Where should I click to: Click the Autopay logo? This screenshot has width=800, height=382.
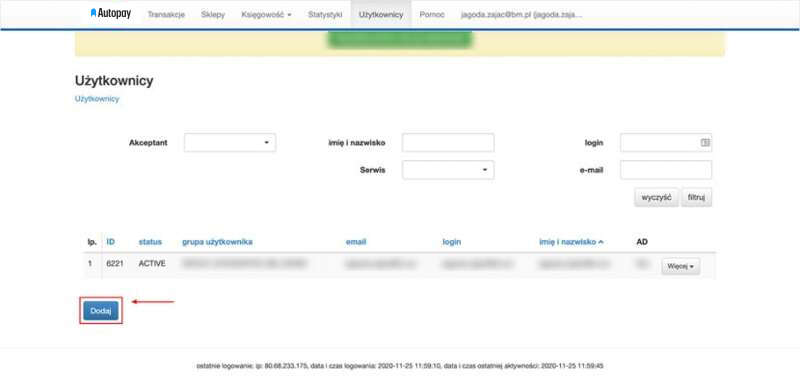(111, 14)
